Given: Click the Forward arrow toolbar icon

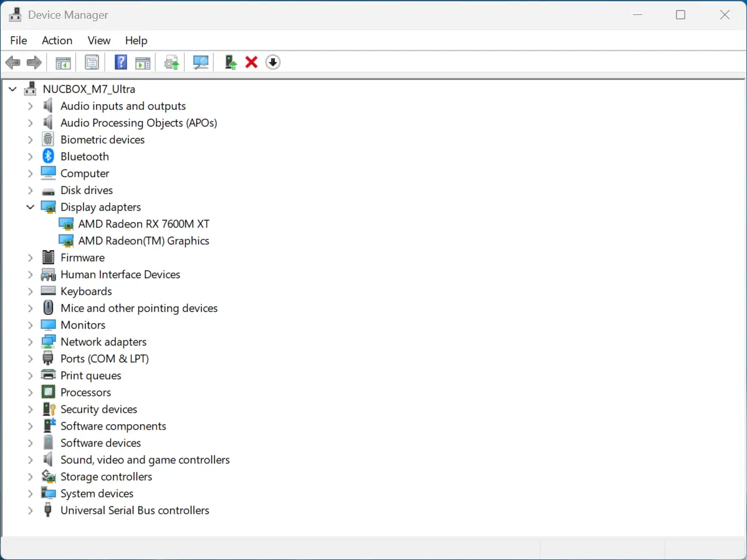Looking at the screenshot, I should click(34, 62).
